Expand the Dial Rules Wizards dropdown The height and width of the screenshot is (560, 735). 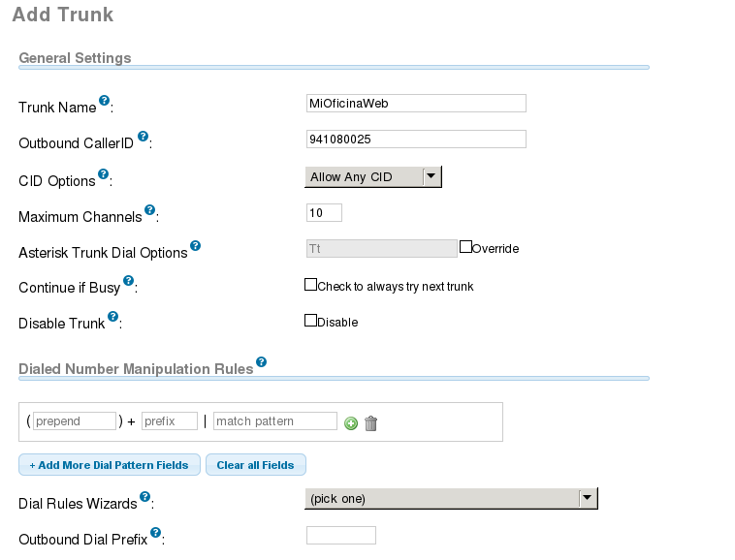[451, 498]
